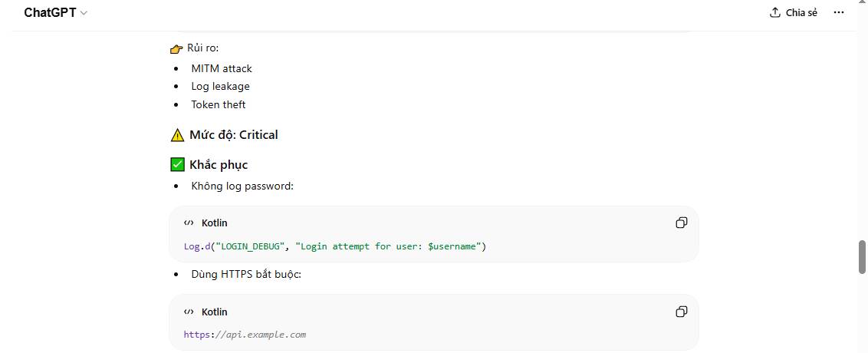Viewport: 868px width, 353px height.
Task: Click the https://api.example.com code text
Action: tap(245, 335)
